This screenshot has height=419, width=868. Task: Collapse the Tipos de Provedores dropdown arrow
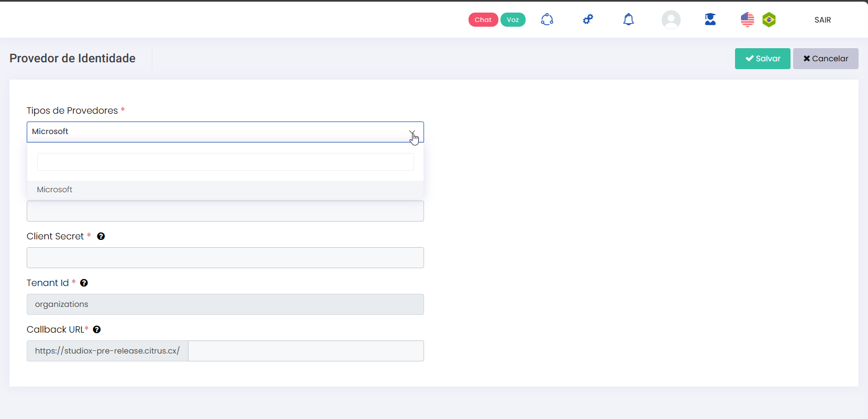[412, 133]
